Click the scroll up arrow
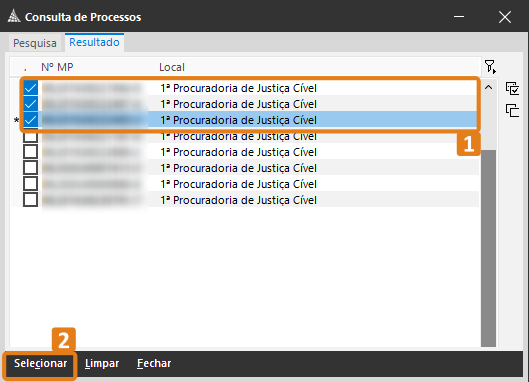 click(x=488, y=87)
